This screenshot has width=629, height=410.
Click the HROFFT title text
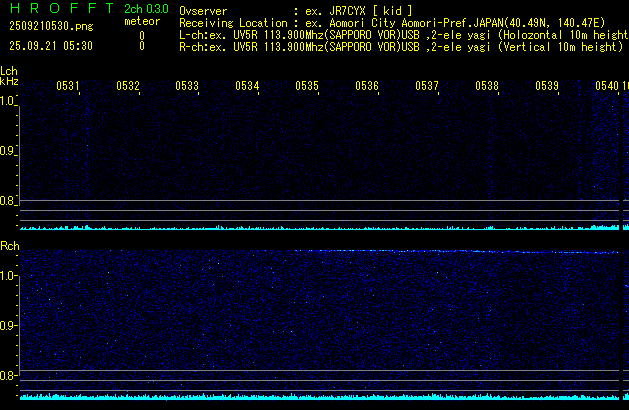click(x=54, y=9)
